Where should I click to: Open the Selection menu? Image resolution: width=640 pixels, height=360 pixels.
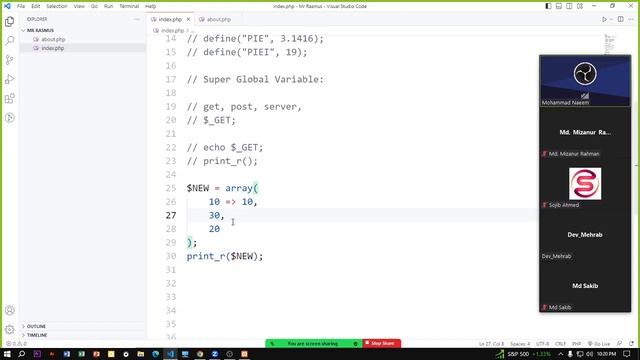pyautogui.click(x=56, y=6)
